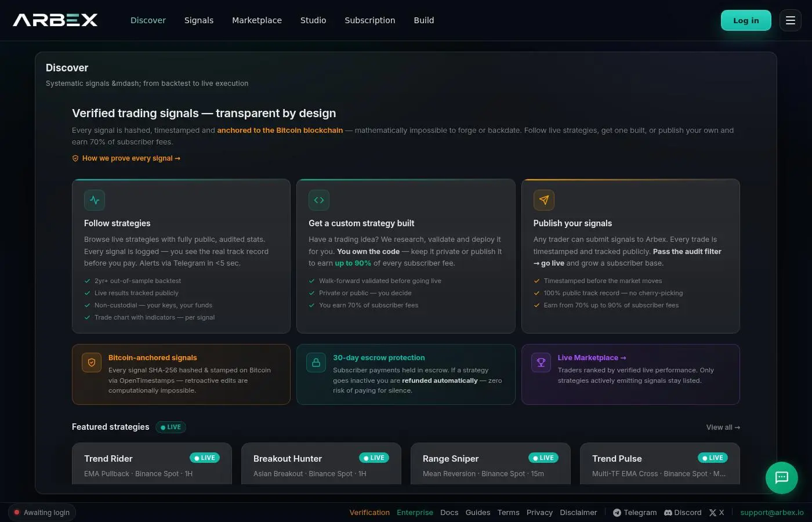Go to Marketplace in top navigation
The image size is (812, 522).
click(257, 20)
